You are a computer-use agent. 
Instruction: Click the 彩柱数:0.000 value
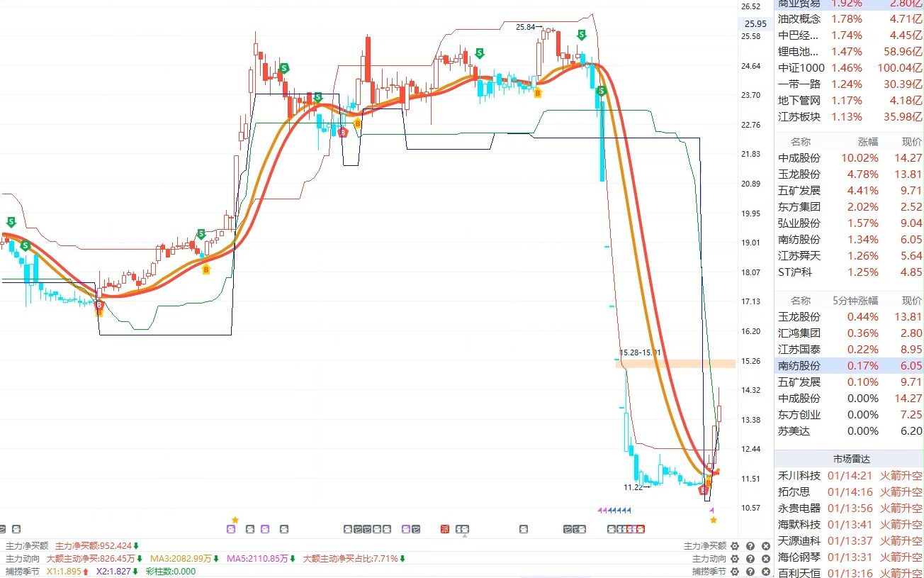click(171, 572)
